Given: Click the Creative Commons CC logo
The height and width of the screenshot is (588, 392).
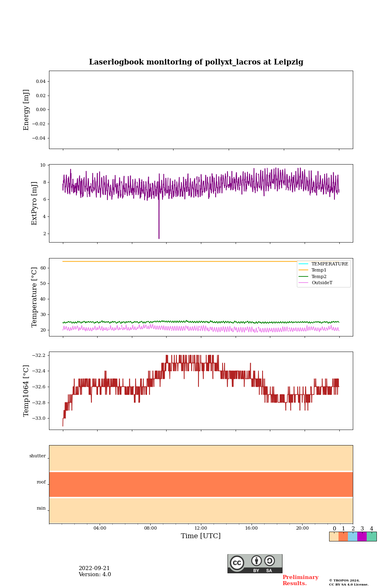Looking at the screenshot, I should click(x=237, y=563).
